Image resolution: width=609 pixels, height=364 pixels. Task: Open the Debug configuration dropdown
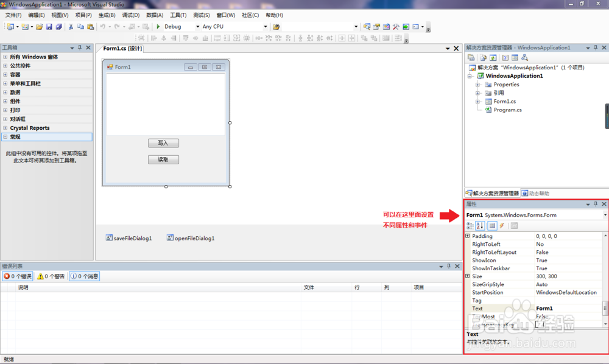[x=197, y=26]
